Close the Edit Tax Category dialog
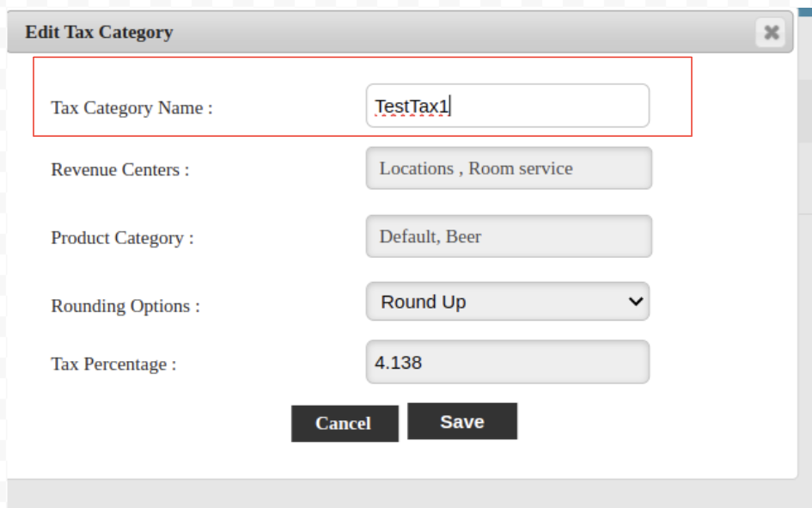The height and width of the screenshot is (508, 812). [x=771, y=33]
